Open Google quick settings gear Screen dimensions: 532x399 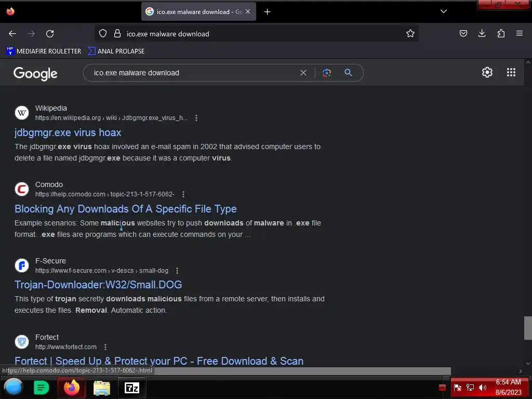coord(487,72)
